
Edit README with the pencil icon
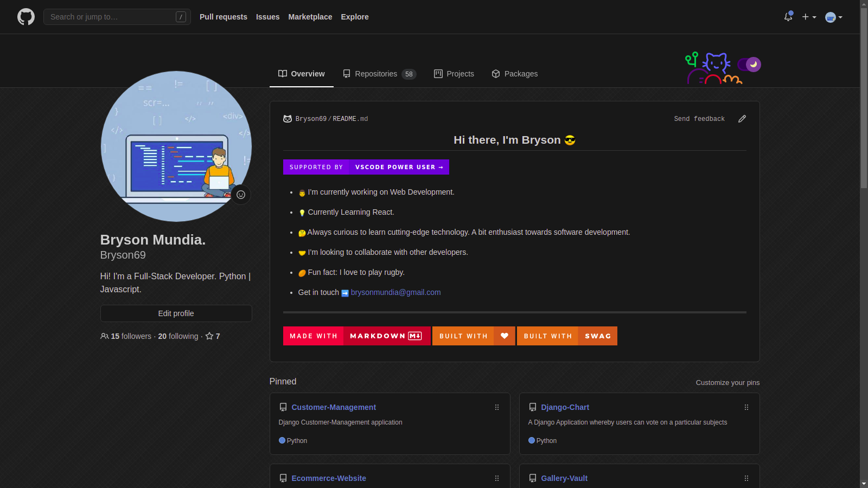pos(742,119)
